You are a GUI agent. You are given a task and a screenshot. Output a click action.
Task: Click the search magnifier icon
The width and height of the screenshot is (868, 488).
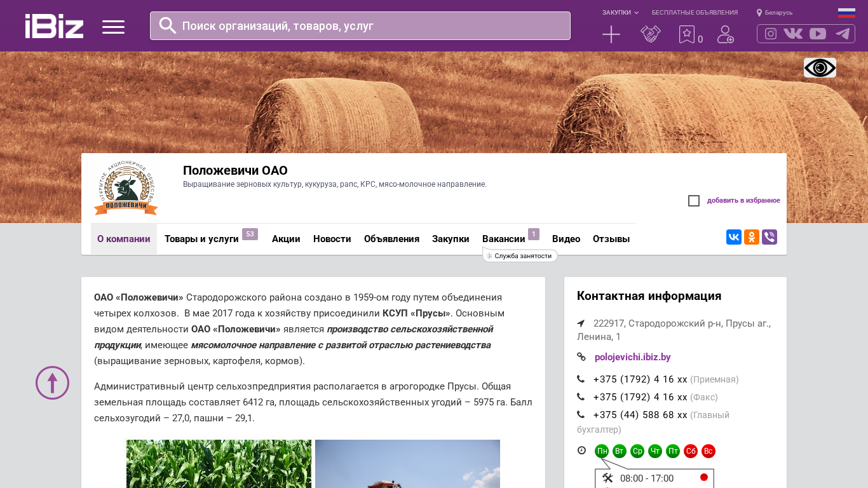[168, 25]
